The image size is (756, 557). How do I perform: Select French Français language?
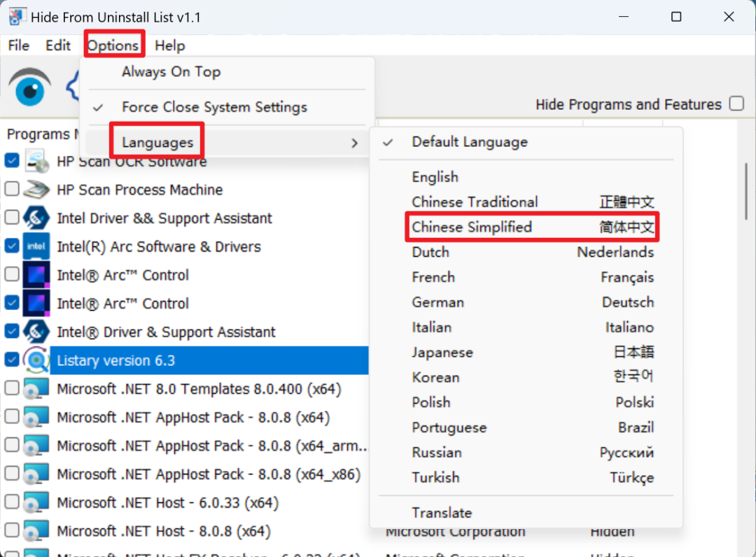pos(526,277)
